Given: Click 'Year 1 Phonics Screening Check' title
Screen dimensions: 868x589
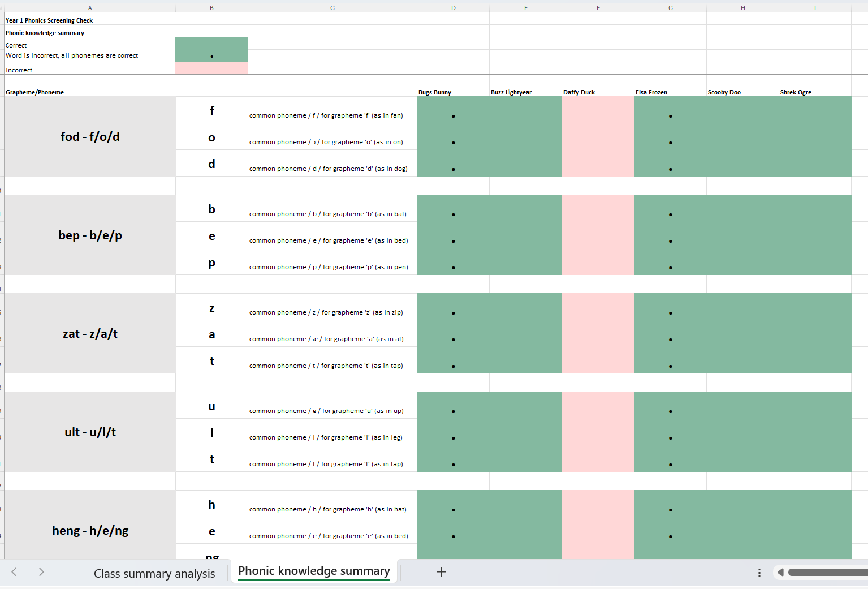Looking at the screenshot, I should (x=49, y=20).
